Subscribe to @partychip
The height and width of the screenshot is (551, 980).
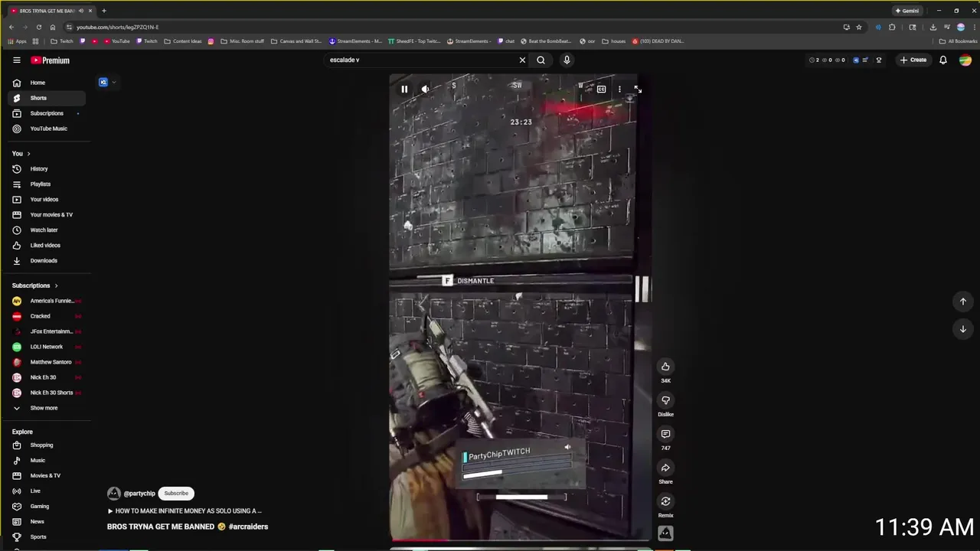click(x=176, y=493)
